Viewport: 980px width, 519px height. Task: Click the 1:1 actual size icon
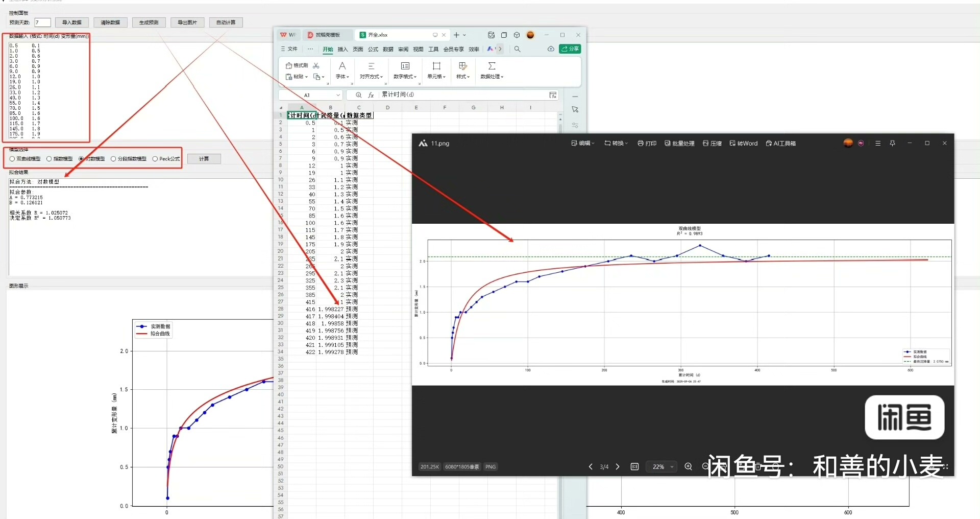634,466
